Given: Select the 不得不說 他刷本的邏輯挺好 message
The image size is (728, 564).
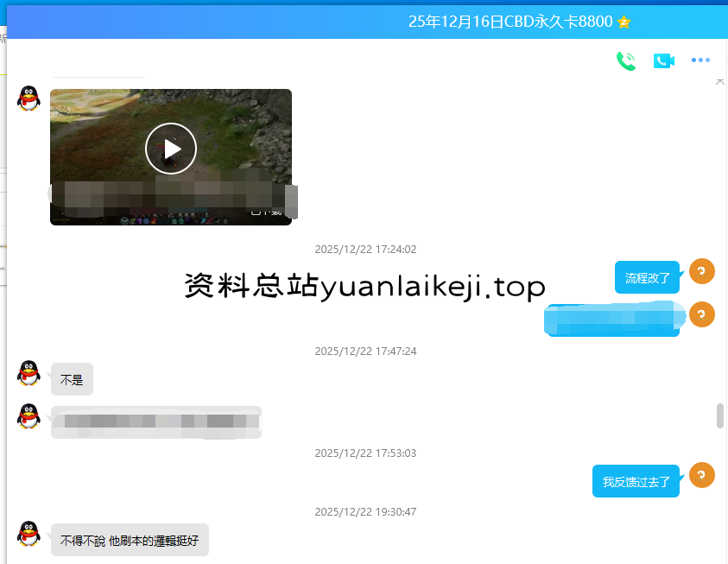Looking at the screenshot, I should point(130,540).
